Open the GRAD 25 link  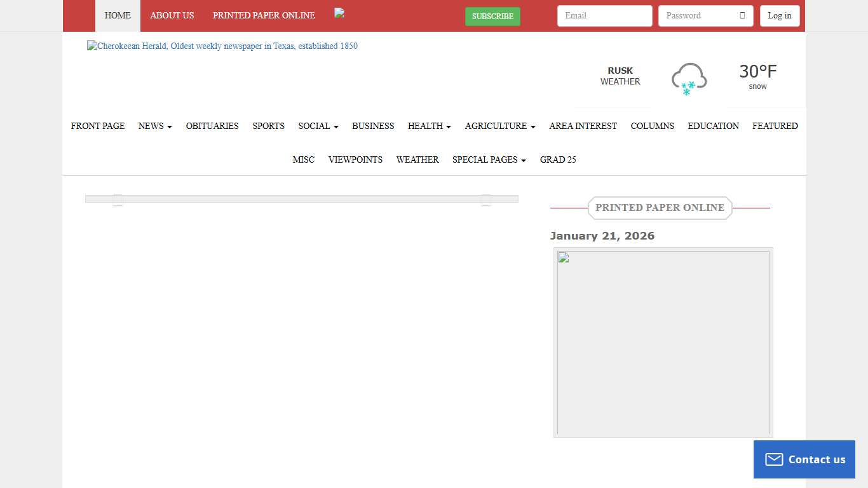pos(558,159)
